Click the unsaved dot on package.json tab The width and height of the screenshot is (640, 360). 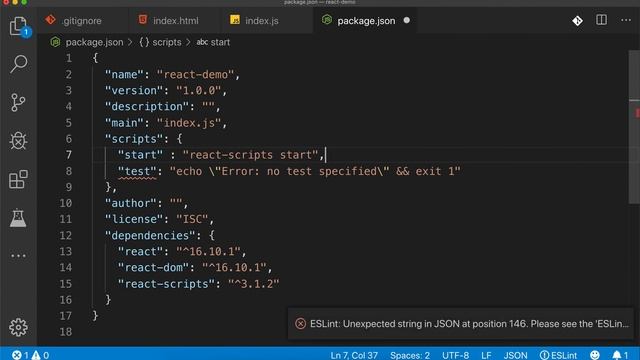(x=407, y=20)
